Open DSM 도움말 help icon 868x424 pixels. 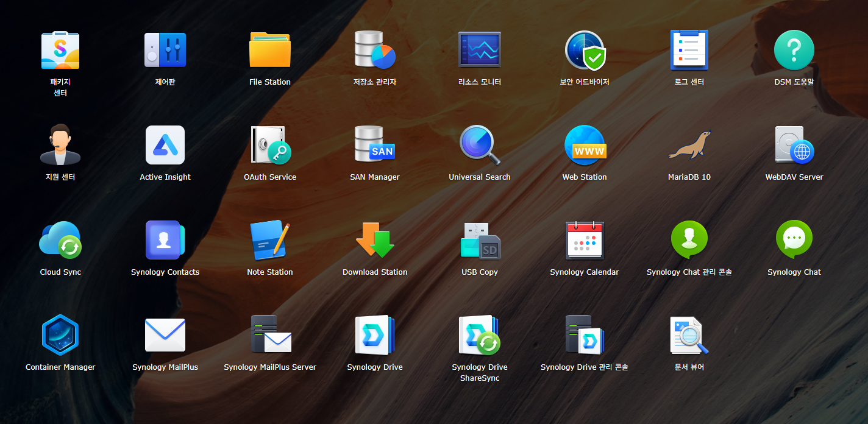[x=794, y=50]
